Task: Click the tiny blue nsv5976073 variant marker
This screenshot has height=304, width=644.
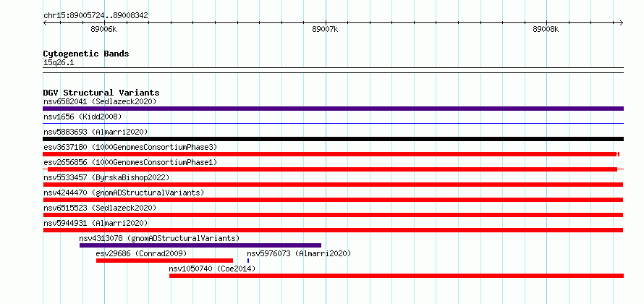Action: tap(248, 261)
